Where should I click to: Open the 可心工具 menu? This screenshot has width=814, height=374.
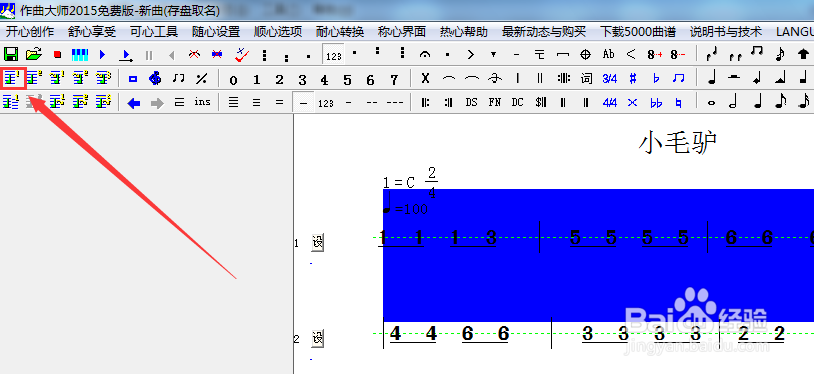pos(154,32)
